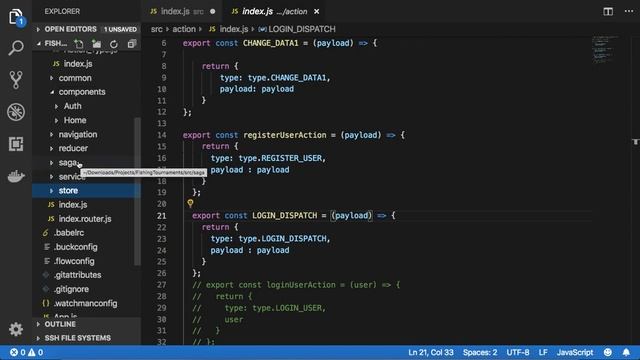
Task: Click the New File icon in explorer header
Action: tap(78, 44)
